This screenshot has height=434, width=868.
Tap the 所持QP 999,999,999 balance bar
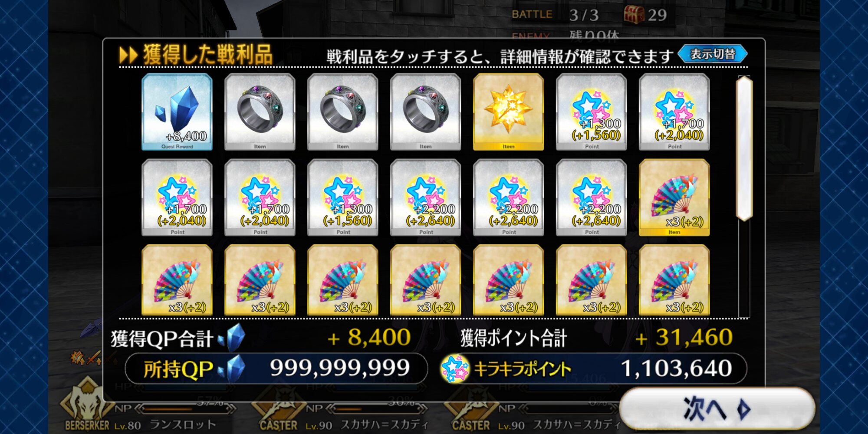pyautogui.click(x=276, y=368)
